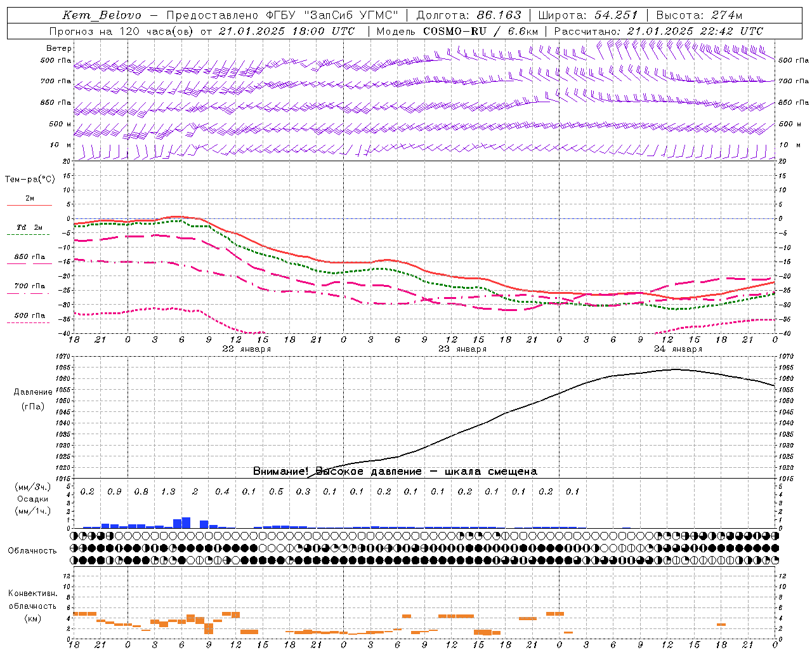The height and width of the screenshot is (650, 812).
Task: Click the elevation text "Высота: 274м"
Action: coord(700,15)
